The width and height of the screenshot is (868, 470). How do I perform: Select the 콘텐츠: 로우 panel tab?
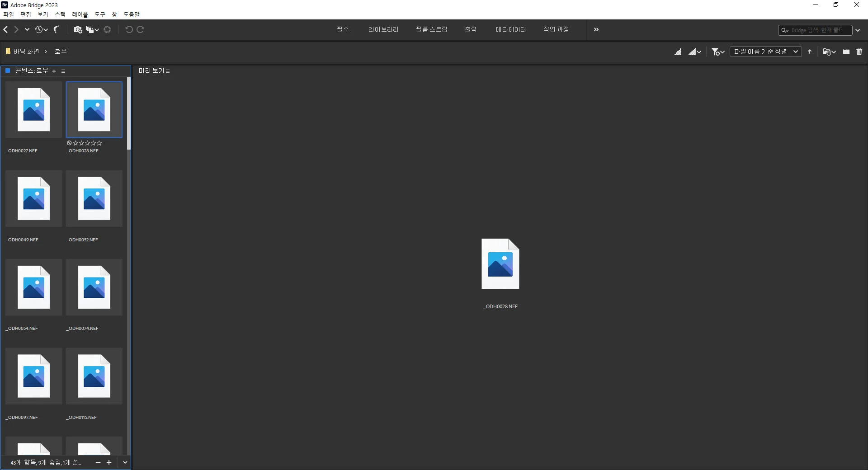coord(32,70)
